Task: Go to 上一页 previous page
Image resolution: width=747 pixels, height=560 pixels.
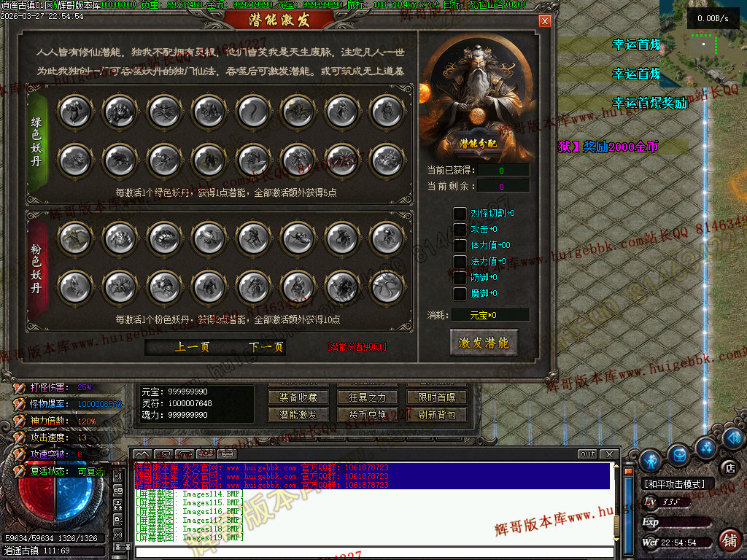Action: pyautogui.click(x=192, y=347)
